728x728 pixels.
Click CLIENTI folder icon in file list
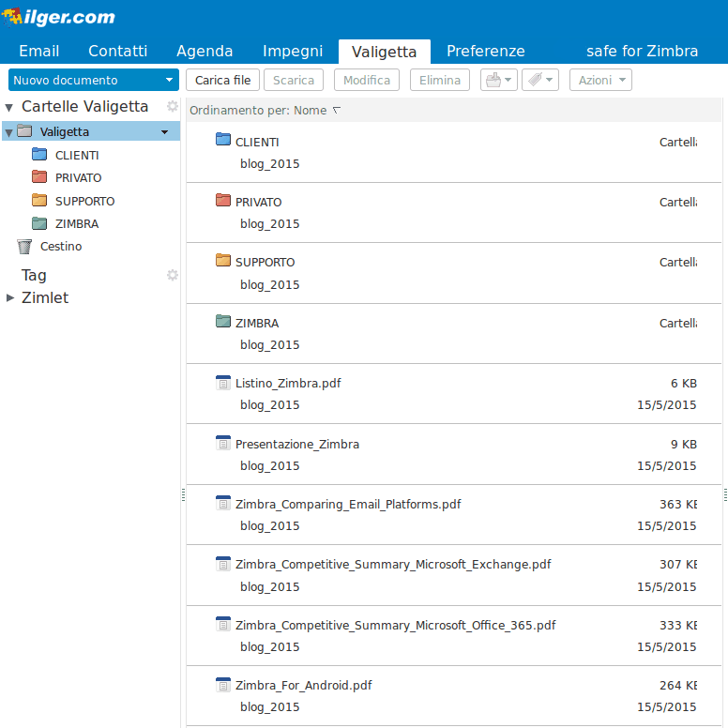point(223,139)
